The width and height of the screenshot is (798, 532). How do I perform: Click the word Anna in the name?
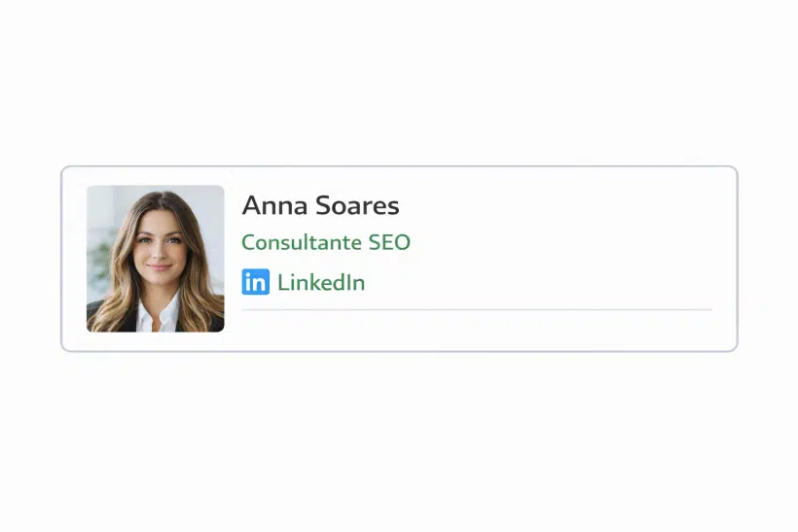coord(274,205)
